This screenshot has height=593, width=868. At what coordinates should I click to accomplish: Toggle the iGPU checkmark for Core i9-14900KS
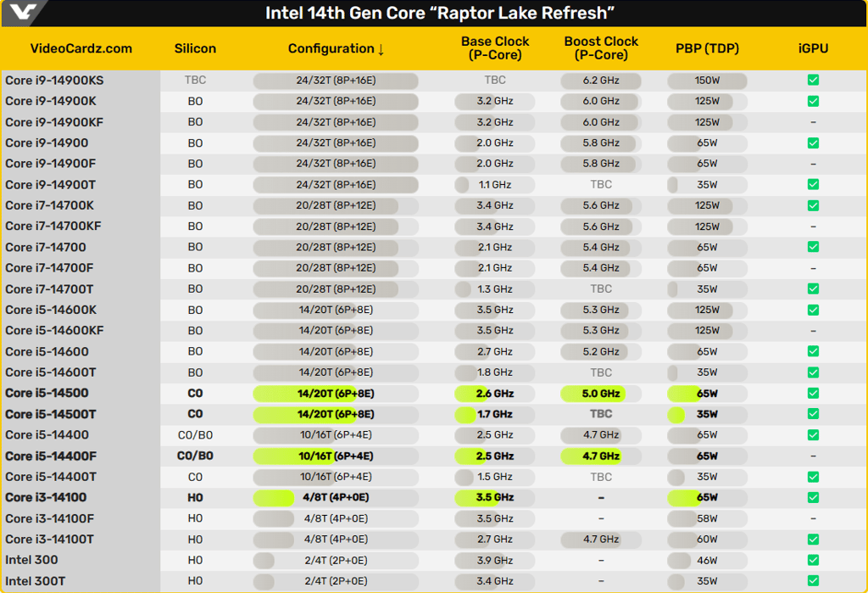[813, 80]
